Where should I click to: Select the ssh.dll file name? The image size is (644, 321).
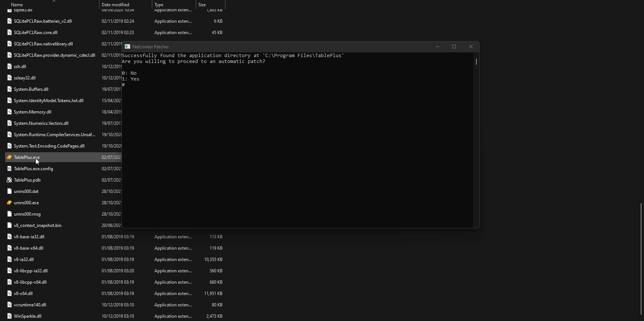(20, 67)
